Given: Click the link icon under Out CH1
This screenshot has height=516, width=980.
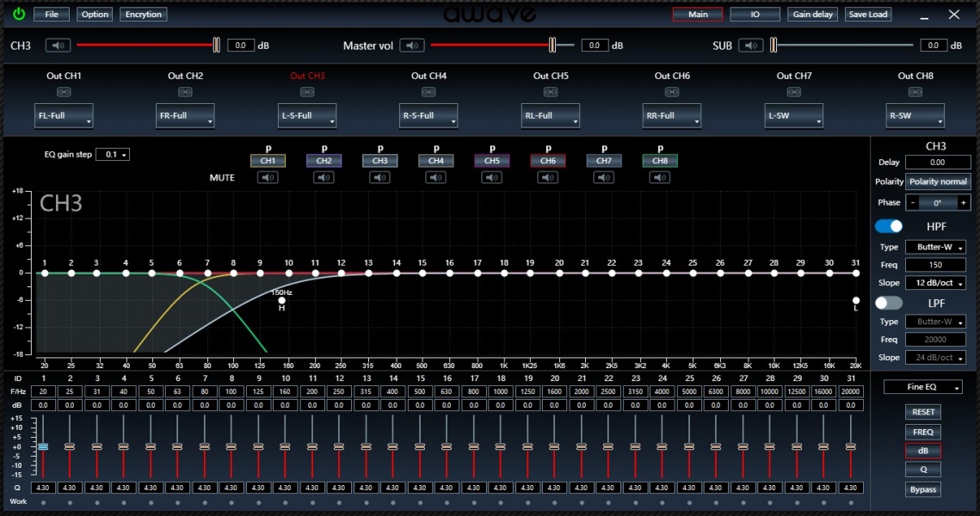Looking at the screenshot, I should (x=64, y=92).
